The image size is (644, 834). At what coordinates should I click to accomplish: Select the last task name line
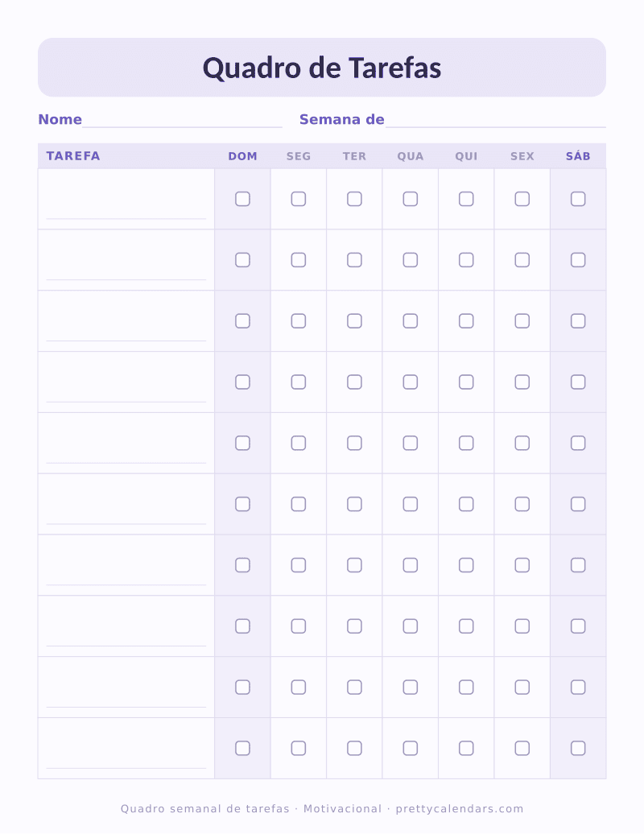pos(126,767)
